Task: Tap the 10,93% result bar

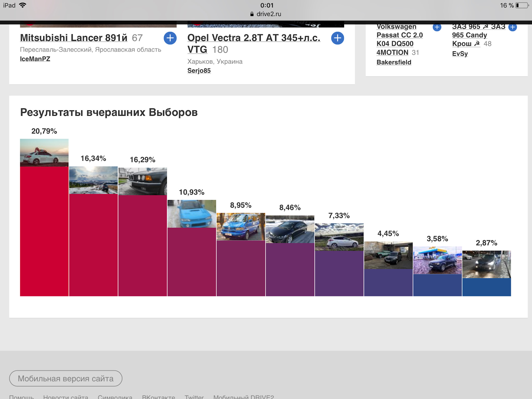Action: tap(192, 262)
